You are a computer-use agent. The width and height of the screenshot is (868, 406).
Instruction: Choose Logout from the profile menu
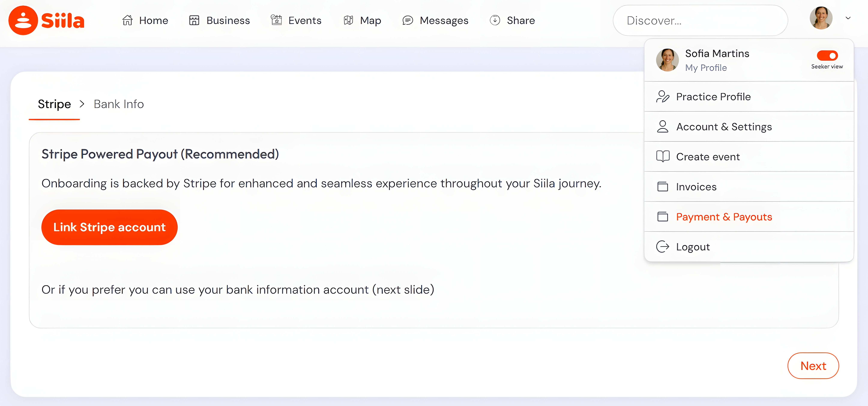coord(749,247)
